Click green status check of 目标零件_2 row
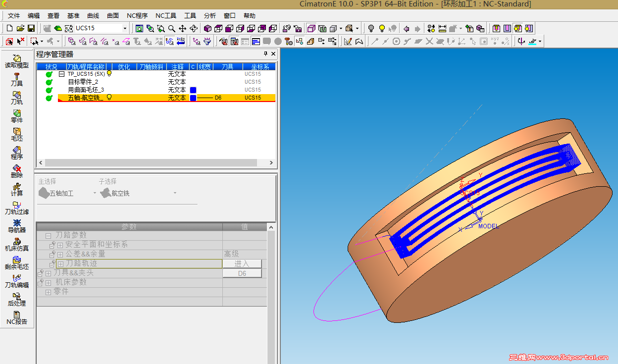Viewport: 618px width, 364px height. [49, 82]
